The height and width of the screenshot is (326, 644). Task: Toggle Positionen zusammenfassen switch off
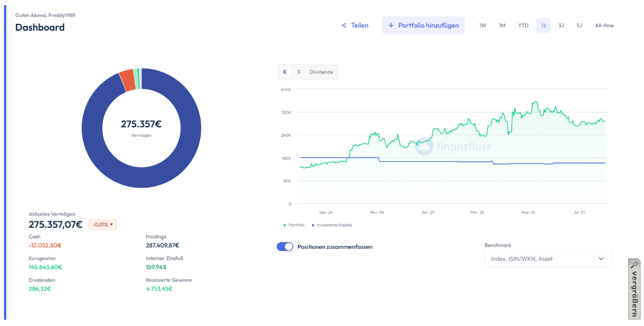point(285,247)
